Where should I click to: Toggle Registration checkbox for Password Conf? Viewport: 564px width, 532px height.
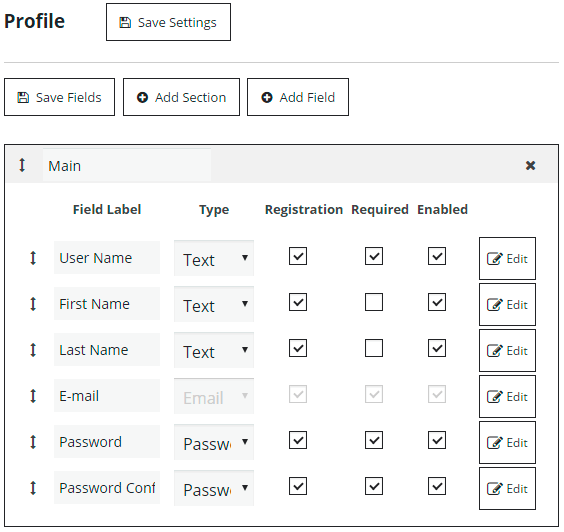click(298, 486)
